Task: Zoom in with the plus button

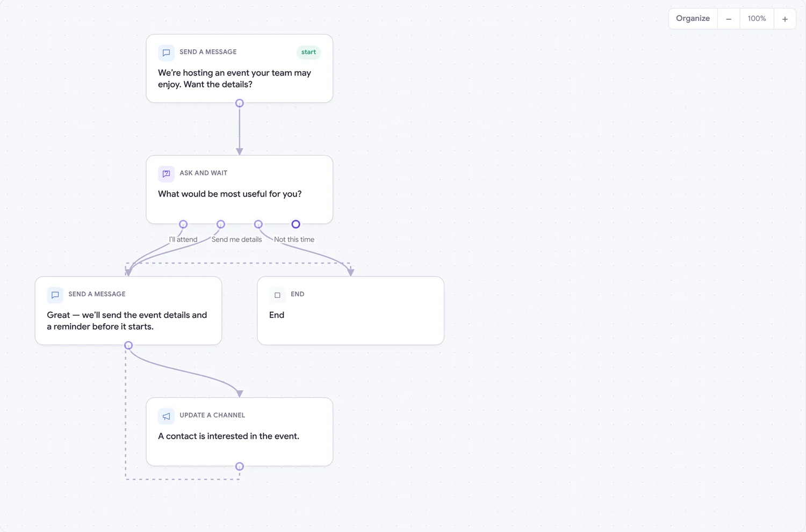Action: tap(785, 19)
